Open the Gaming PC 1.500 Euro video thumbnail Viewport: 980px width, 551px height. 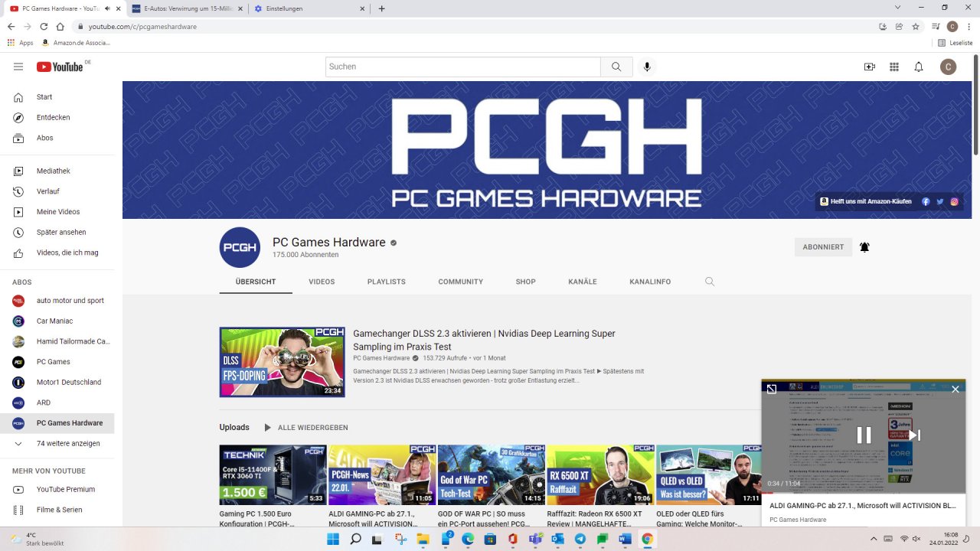pyautogui.click(x=273, y=474)
